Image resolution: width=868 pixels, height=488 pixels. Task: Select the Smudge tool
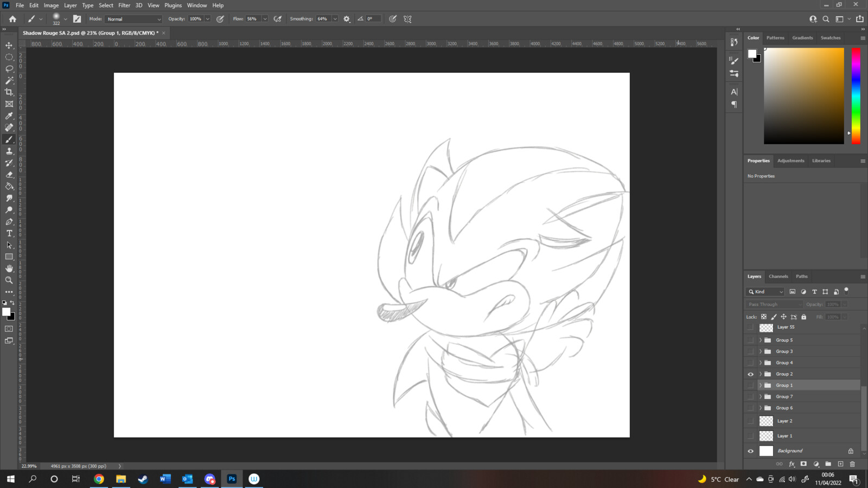point(9,198)
